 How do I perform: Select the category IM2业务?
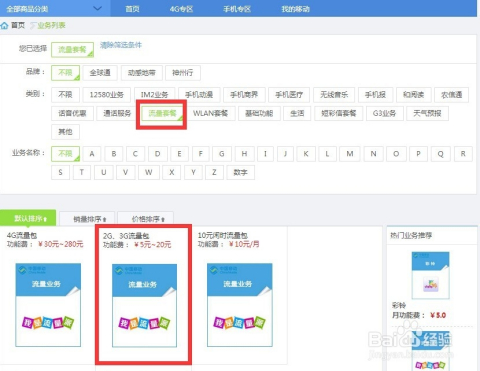154,95
